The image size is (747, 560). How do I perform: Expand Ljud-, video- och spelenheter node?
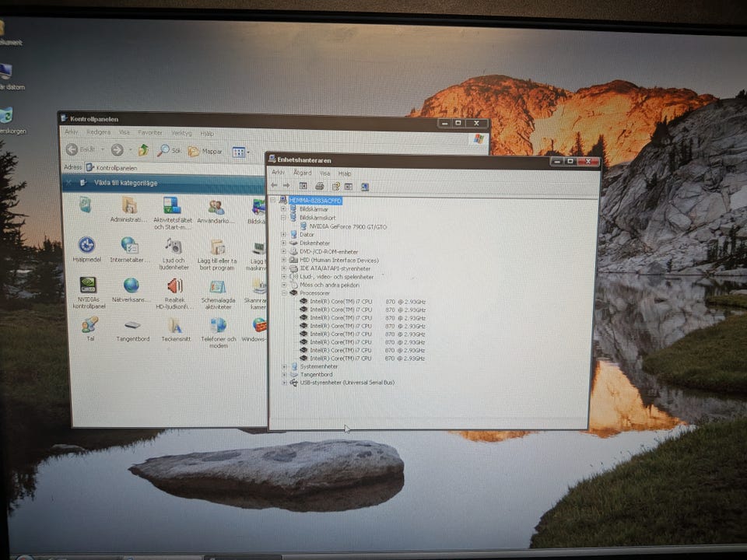tap(284, 277)
